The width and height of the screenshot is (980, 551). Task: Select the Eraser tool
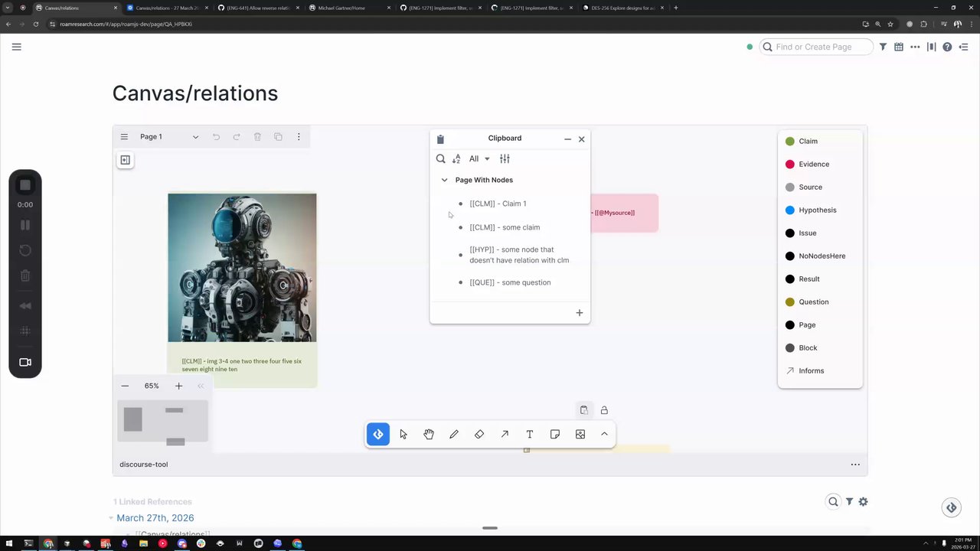[479, 435]
